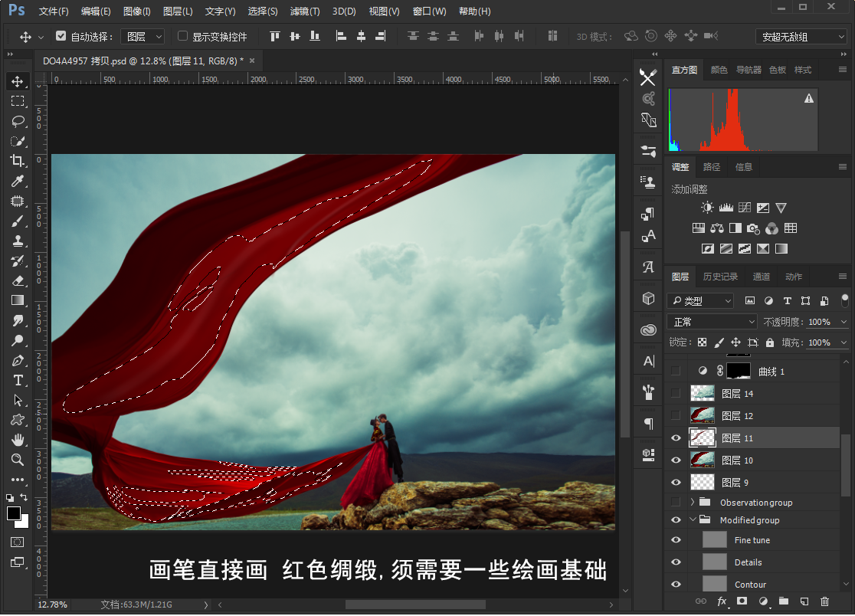Open the layer styles fx menu
This screenshot has width=855, height=616.
point(722,601)
